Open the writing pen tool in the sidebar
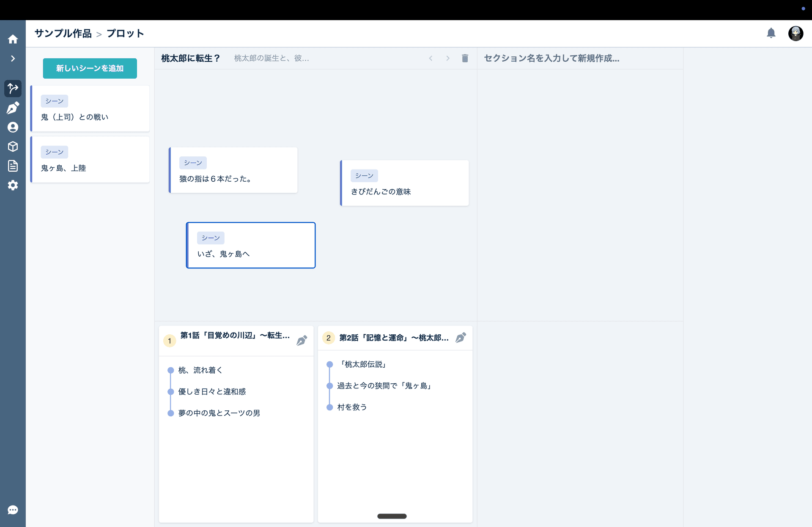The height and width of the screenshot is (527, 812). [x=13, y=108]
